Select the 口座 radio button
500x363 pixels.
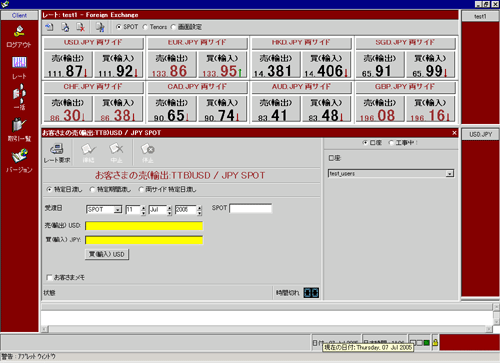365,143
